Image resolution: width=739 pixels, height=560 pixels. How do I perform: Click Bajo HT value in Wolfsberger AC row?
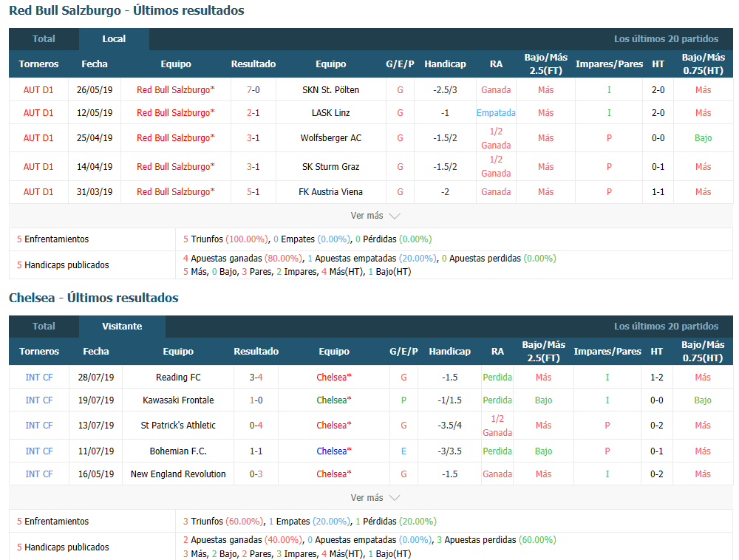pos(704,138)
